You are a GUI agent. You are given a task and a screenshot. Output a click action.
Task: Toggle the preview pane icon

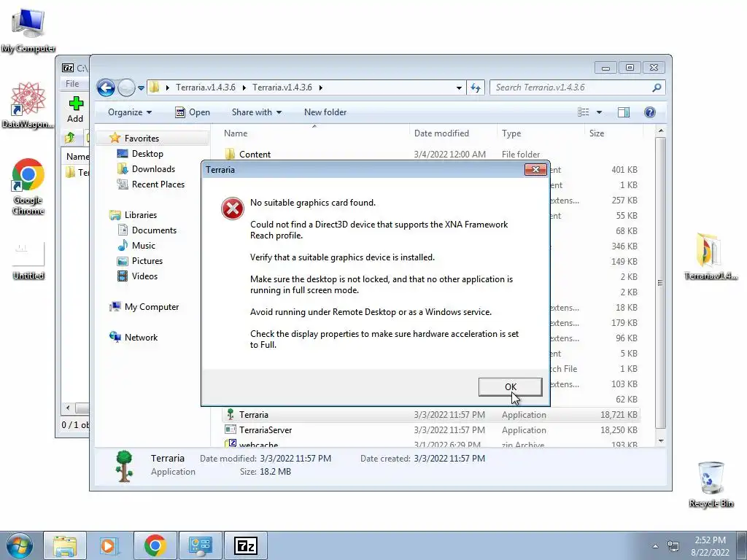pyautogui.click(x=623, y=112)
